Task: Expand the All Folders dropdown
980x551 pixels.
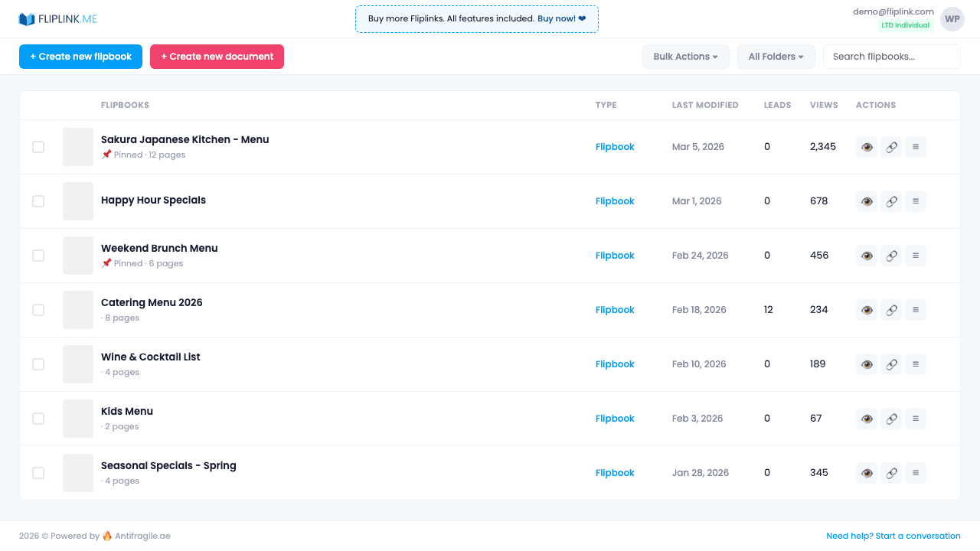Action: click(x=776, y=56)
